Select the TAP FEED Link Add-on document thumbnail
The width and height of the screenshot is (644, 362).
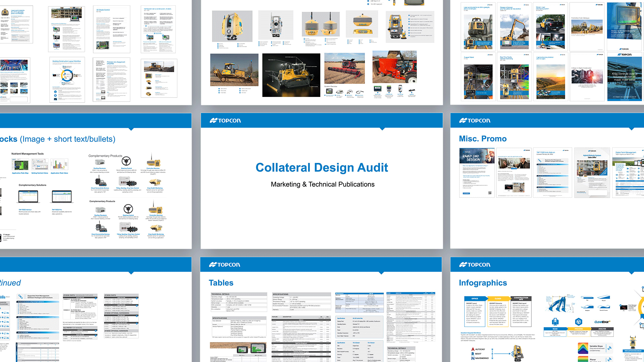coord(552,172)
